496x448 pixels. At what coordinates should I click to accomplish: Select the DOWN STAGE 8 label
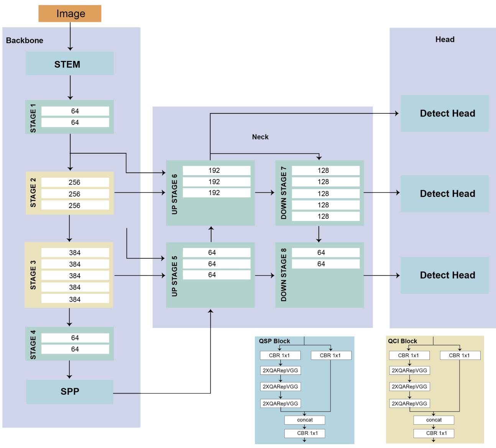(x=284, y=275)
